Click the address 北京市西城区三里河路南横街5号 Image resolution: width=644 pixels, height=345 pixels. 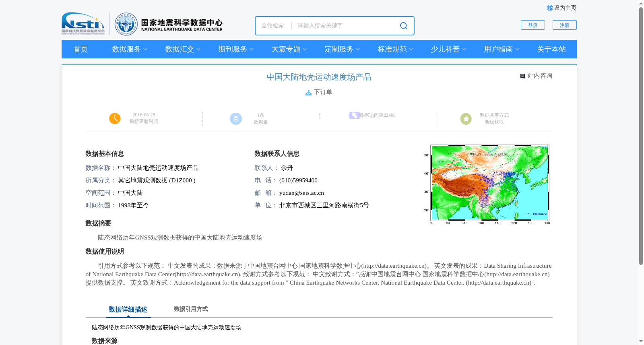click(324, 206)
